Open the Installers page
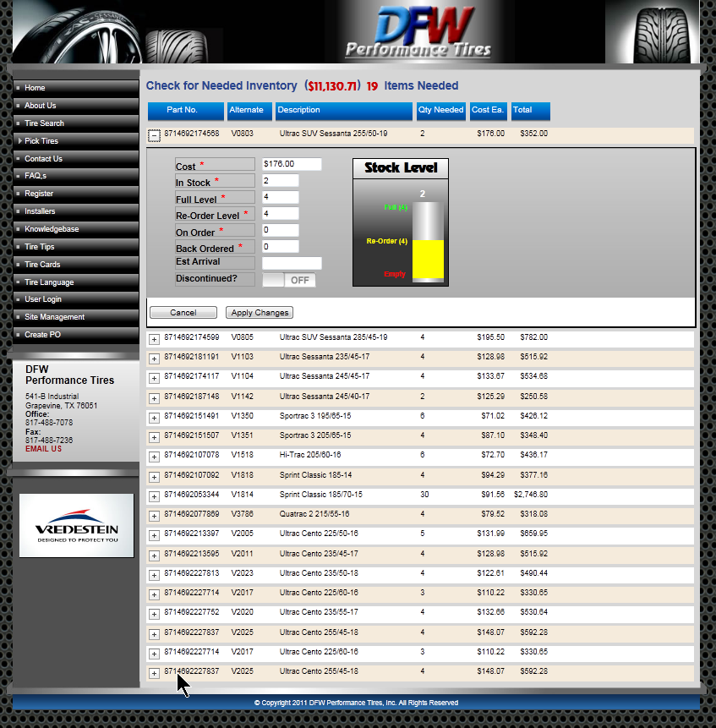Viewport: 716px width, 728px height. (x=75, y=211)
